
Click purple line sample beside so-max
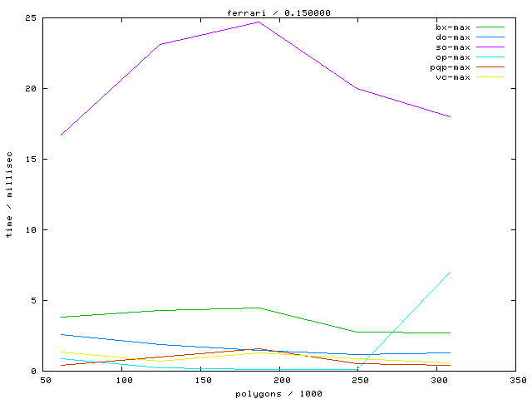[x=490, y=47]
